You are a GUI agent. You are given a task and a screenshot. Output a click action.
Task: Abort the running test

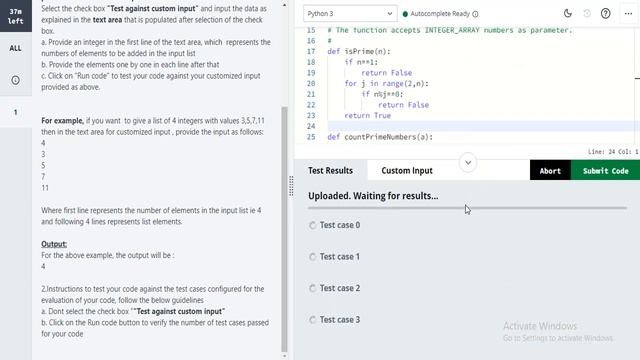[550, 170]
